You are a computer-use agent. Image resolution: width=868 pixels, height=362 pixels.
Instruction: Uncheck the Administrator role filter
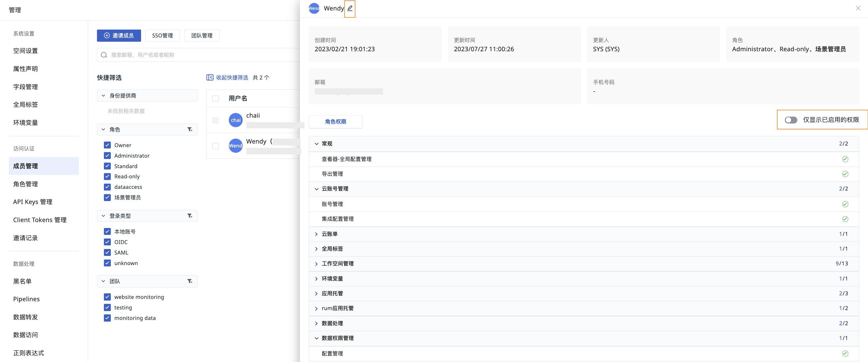[x=107, y=156]
